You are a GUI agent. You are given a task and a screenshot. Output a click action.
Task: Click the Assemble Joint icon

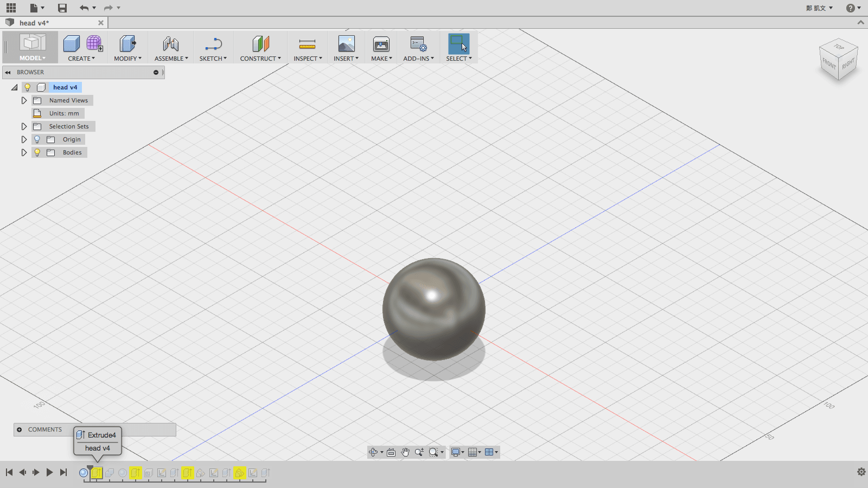pyautogui.click(x=171, y=43)
